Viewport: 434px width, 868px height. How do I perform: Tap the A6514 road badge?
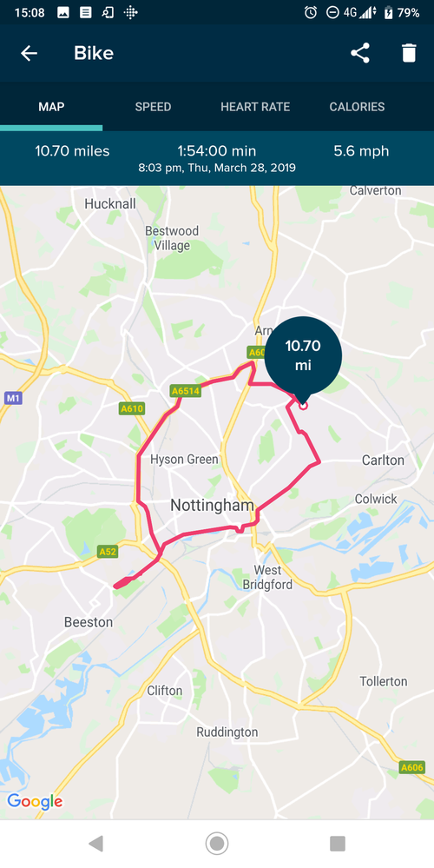(x=185, y=391)
